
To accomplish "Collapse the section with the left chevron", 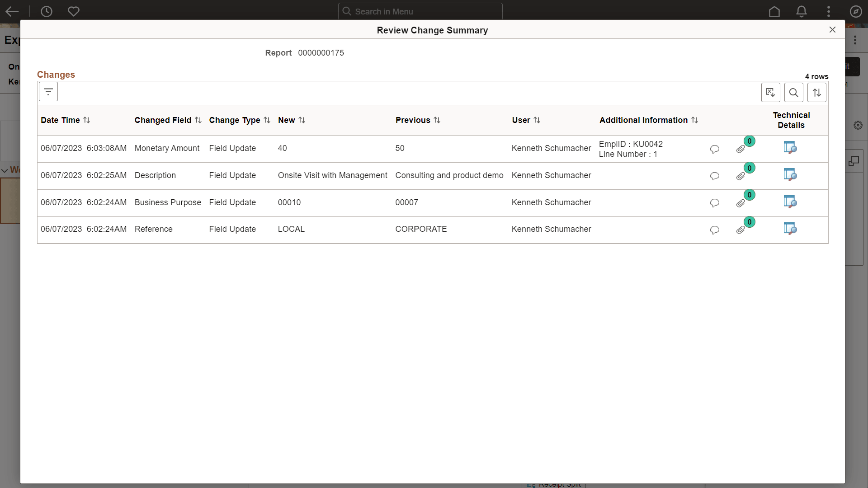I will 5,171.
